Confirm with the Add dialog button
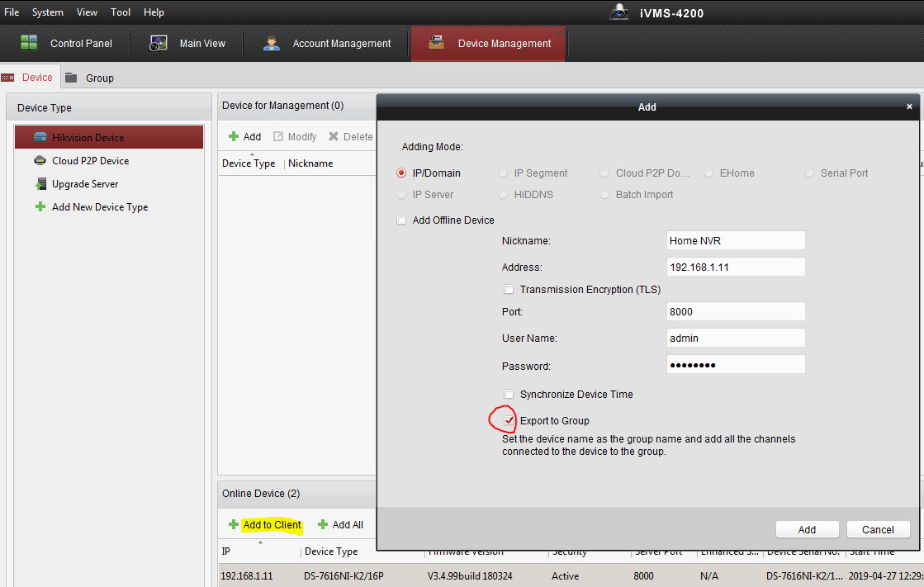The width and height of the screenshot is (924, 587). pyautogui.click(x=807, y=530)
